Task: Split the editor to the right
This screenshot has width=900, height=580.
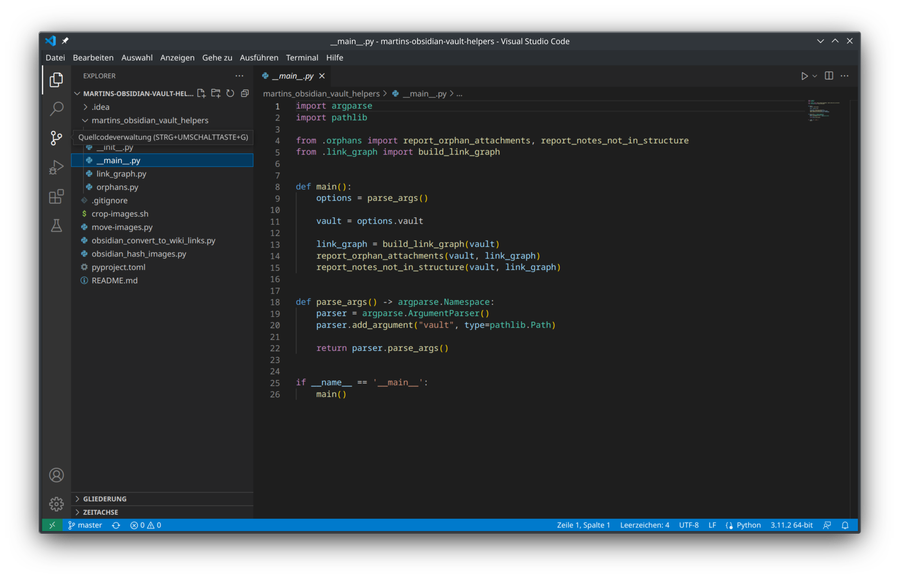Action: coord(829,76)
